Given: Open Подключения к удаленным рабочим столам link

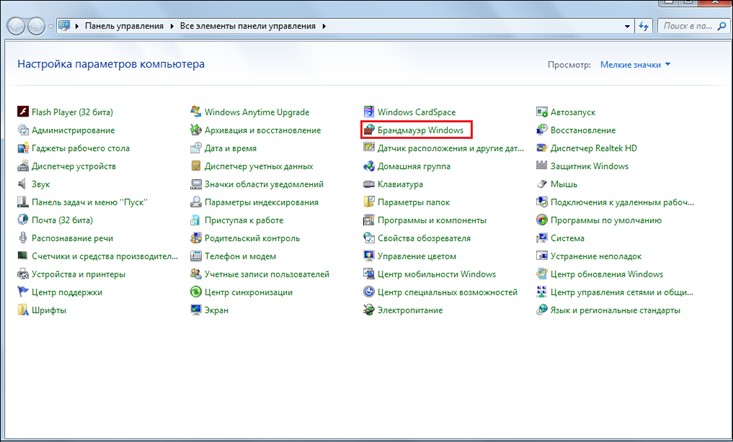Looking at the screenshot, I should click(622, 202).
